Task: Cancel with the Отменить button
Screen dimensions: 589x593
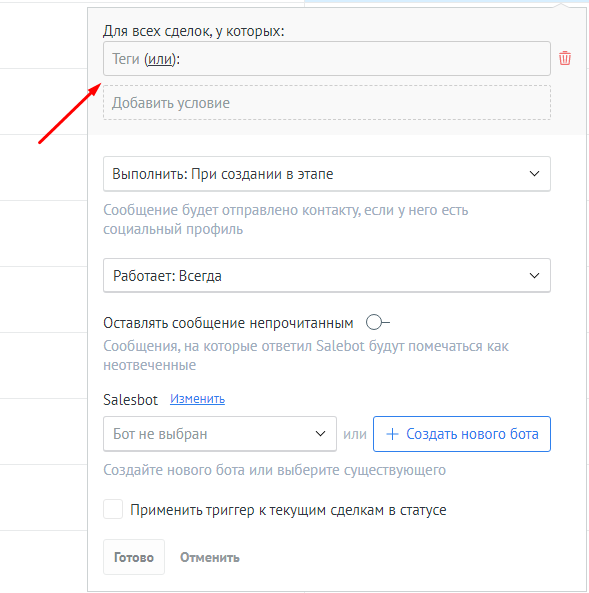Action: pyautogui.click(x=210, y=557)
